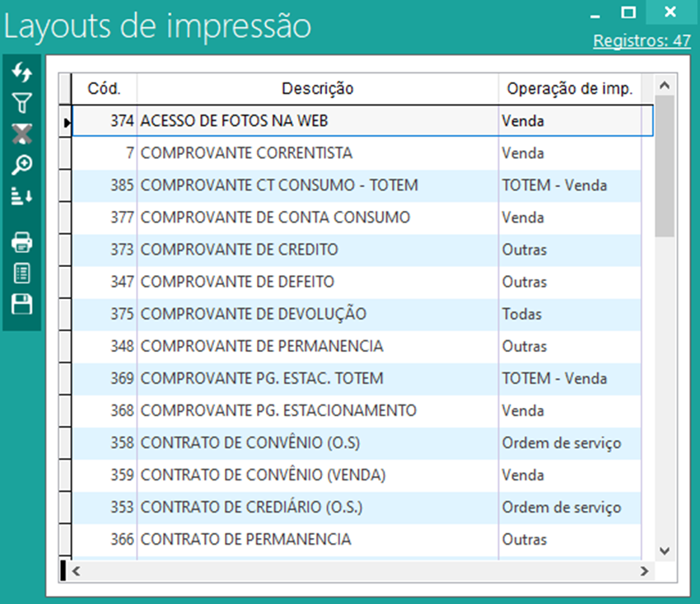
Task: Click the refresh records icon
Action: pos(22,73)
